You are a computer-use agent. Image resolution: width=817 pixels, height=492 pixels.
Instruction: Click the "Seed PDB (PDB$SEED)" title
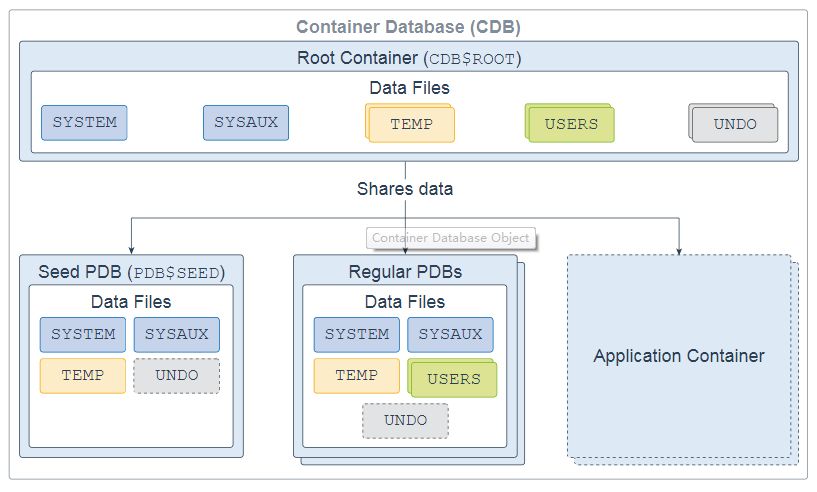(131, 272)
